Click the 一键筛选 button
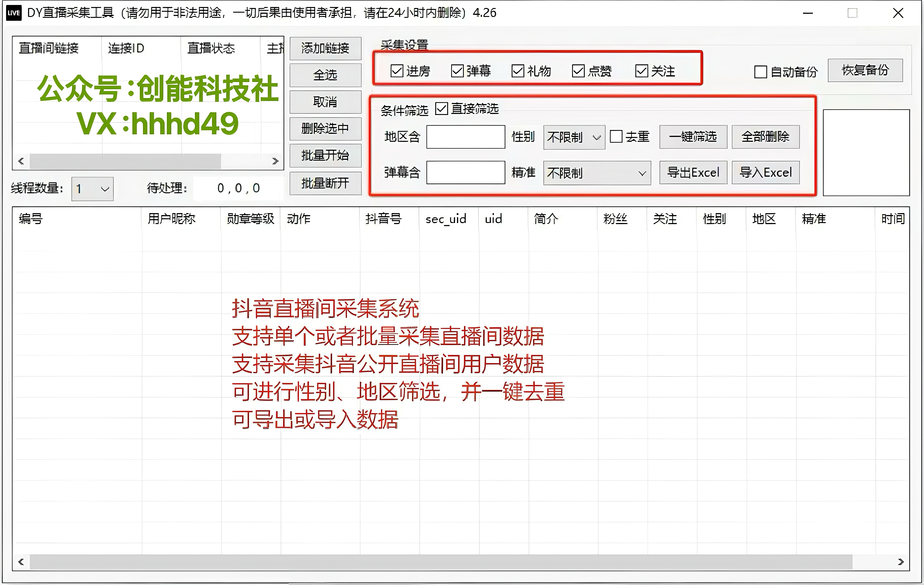 [693, 137]
